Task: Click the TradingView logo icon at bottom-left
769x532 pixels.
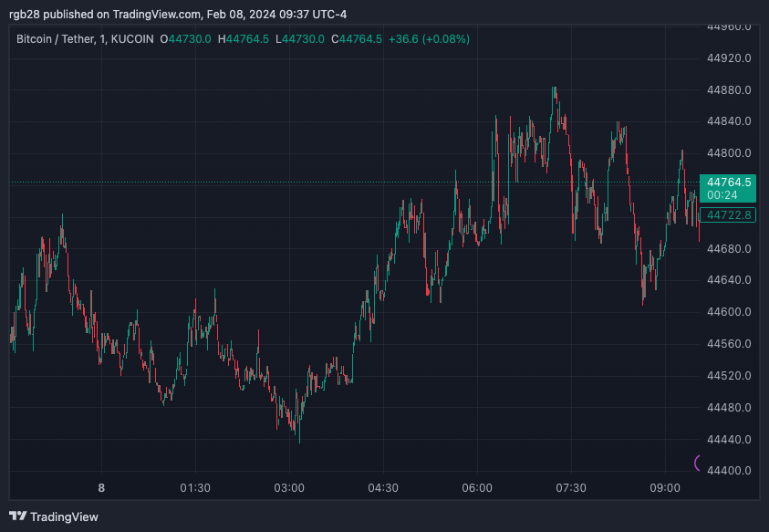Action: tap(17, 516)
